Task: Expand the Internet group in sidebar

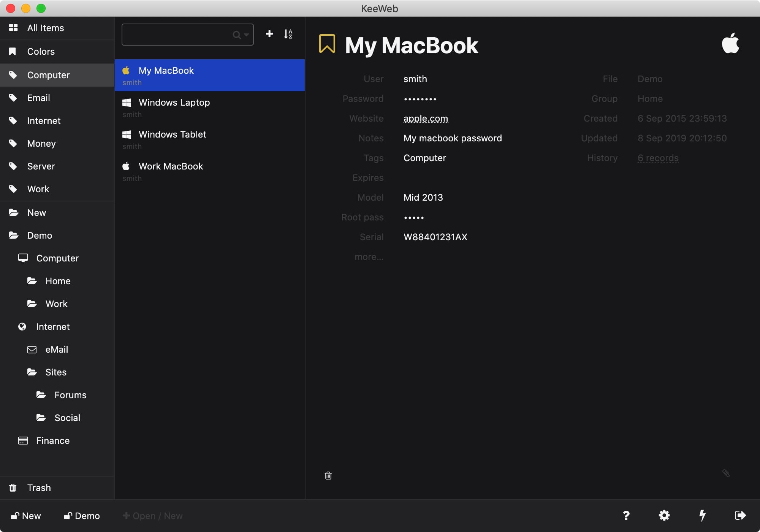Action: click(52, 326)
